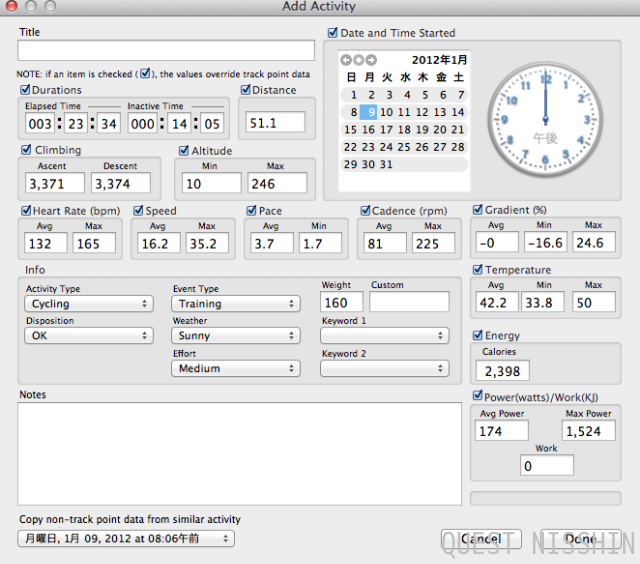Click Altitude Min field showing 10
Viewport: 640px width, 564px height.
[x=212, y=183]
